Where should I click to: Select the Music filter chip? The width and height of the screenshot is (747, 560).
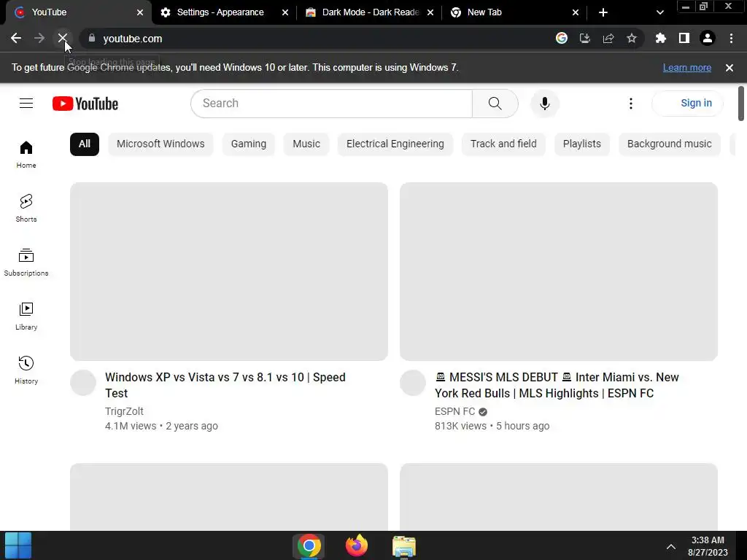[x=306, y=144]
